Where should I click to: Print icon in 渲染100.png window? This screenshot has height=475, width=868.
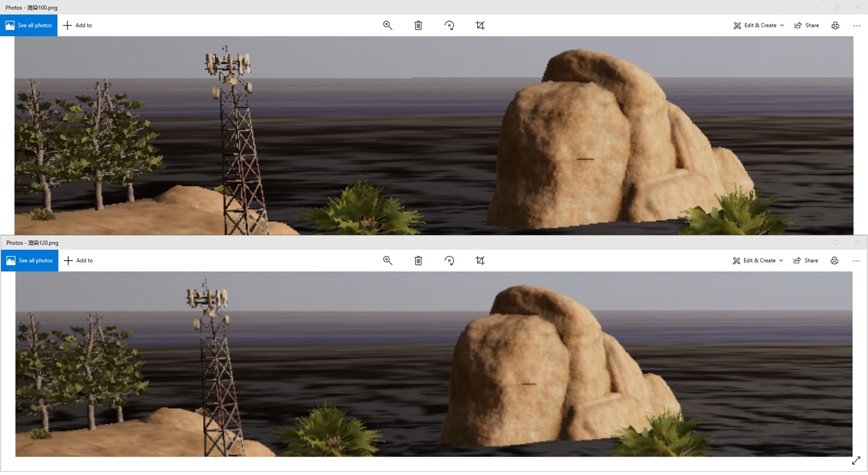click(x=835, y=25)
